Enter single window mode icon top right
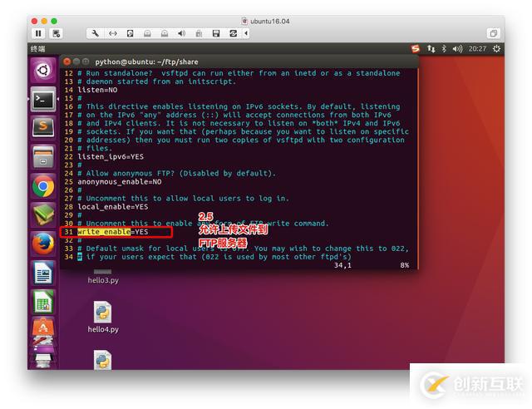The image size is (532, 409). click(x=493, y=33)
